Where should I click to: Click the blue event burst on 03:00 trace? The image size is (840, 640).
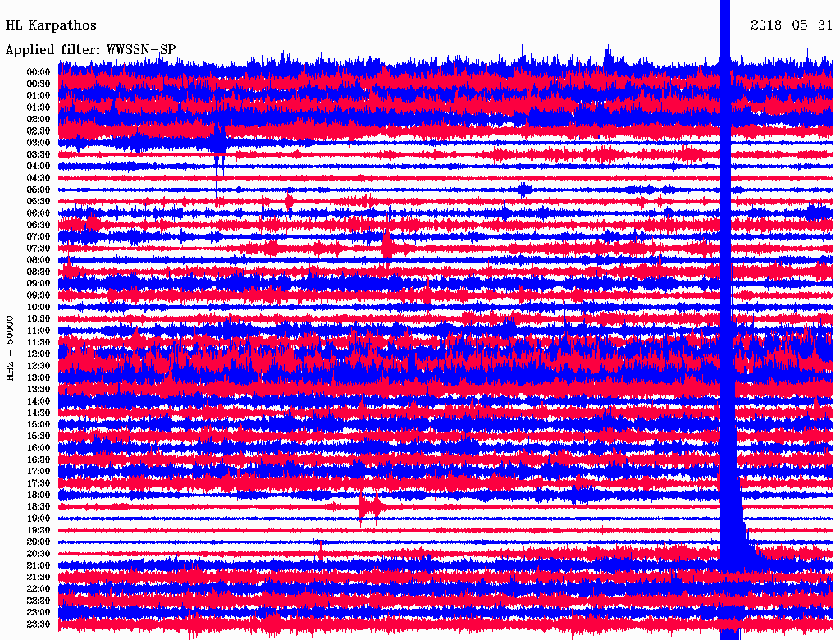tap(217, 142)
